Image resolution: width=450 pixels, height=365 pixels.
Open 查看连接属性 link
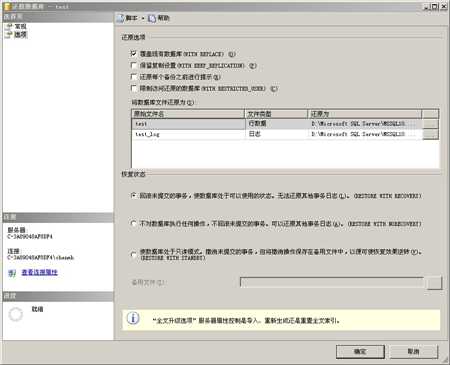tap(40, 272)
